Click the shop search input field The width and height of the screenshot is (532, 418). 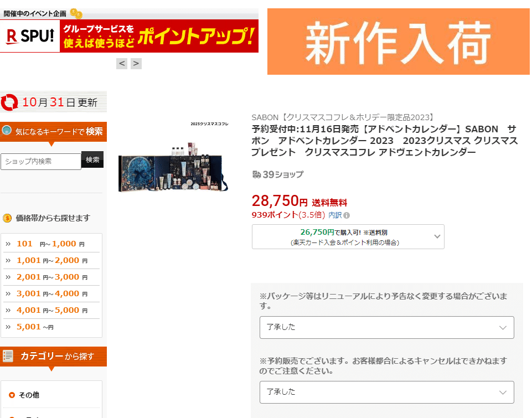41,162
